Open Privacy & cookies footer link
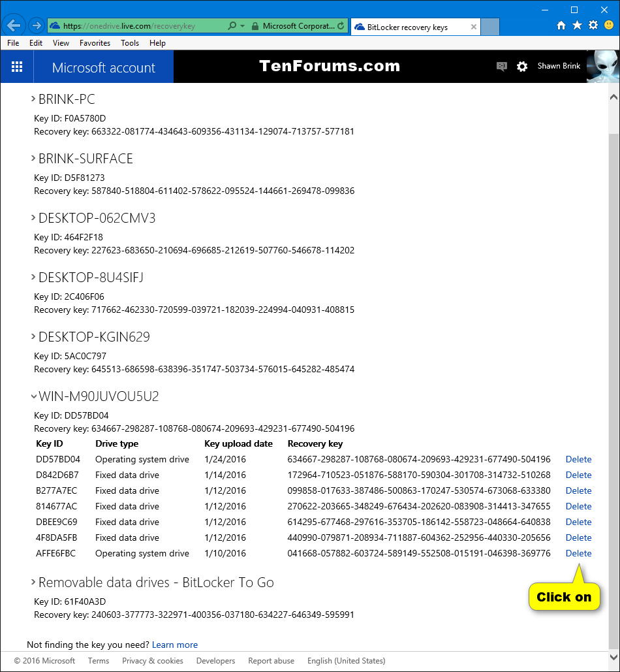Screen dimensions: 620x672 point(153,661)
